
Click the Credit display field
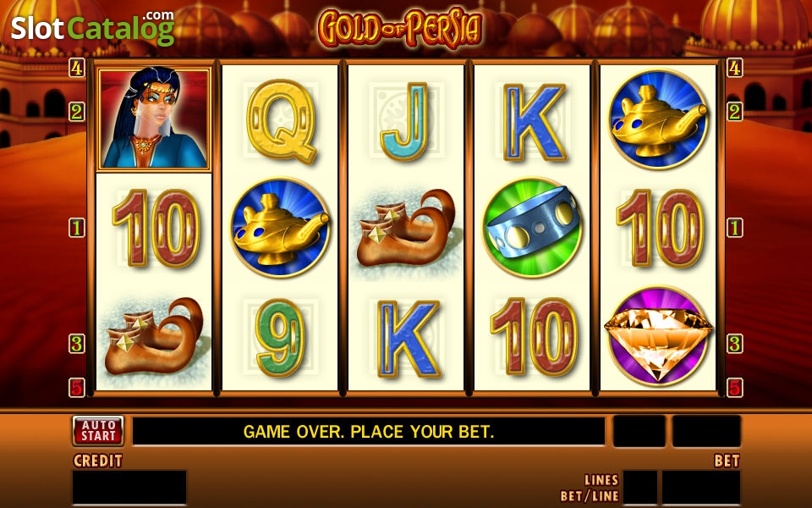(129, 488)
